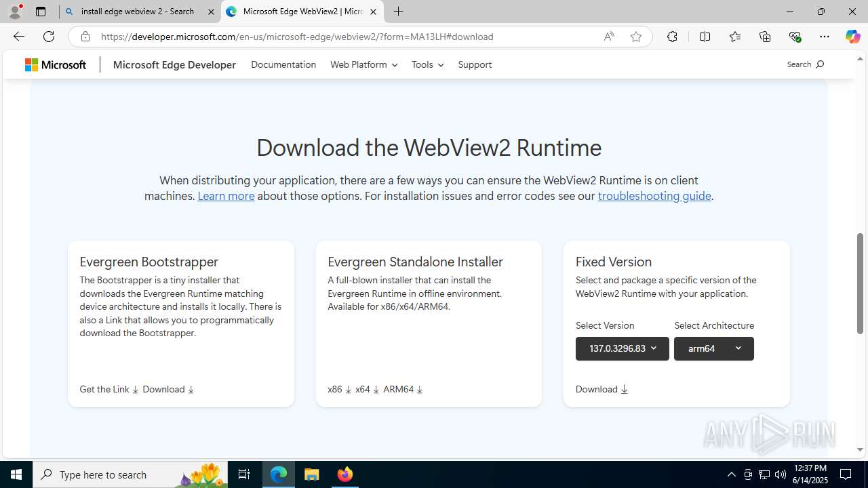Image resolution: width=868 pixels, height=488 pixels.
Task: Click the scrollbar down arrow
Action: point(860,449)
